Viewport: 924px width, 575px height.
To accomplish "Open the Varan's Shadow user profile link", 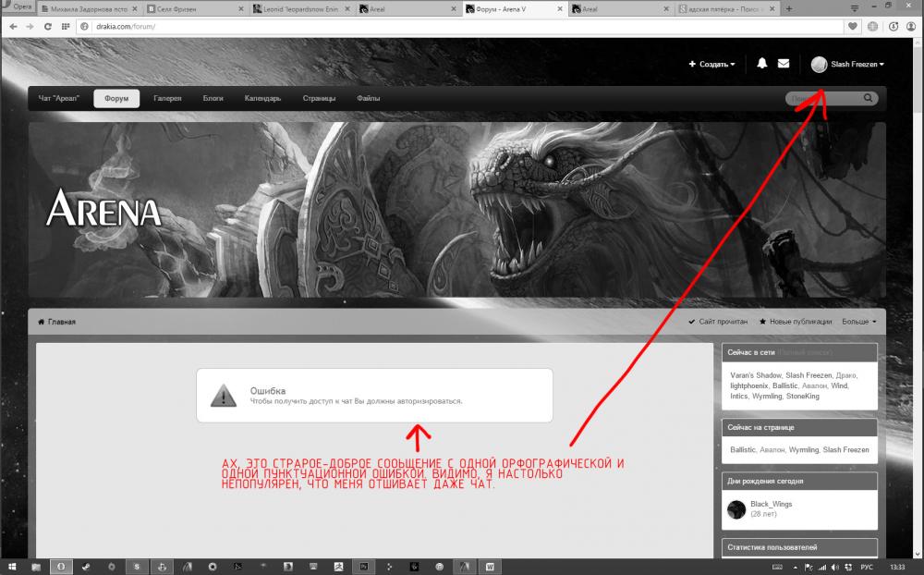I will (756, 375).
